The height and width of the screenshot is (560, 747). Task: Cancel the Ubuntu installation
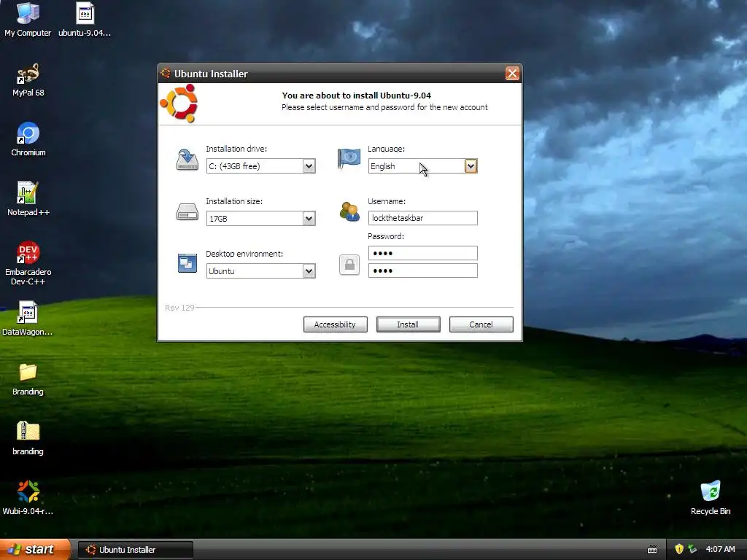481,324
